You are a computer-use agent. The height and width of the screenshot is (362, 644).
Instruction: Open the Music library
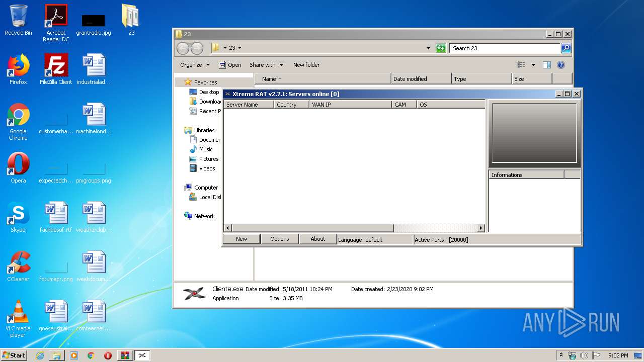pos(201,149)
